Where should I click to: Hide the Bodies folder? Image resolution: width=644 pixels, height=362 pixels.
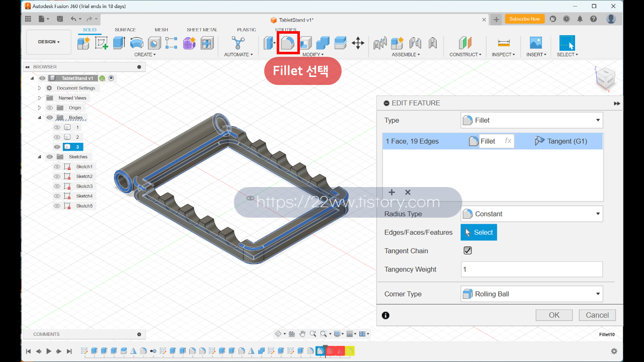tap(50, 118)
